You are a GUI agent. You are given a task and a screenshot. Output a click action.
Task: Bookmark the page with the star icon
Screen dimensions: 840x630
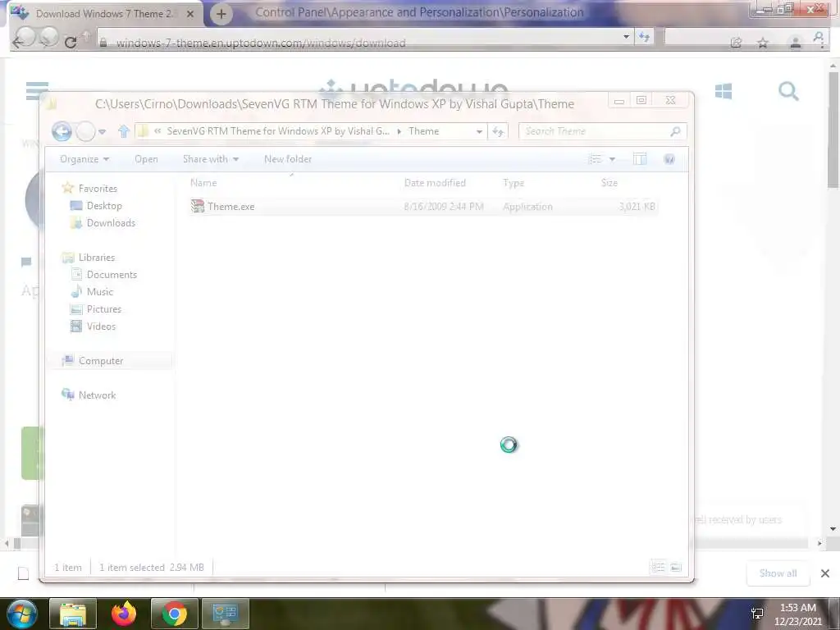coord(763,43)
